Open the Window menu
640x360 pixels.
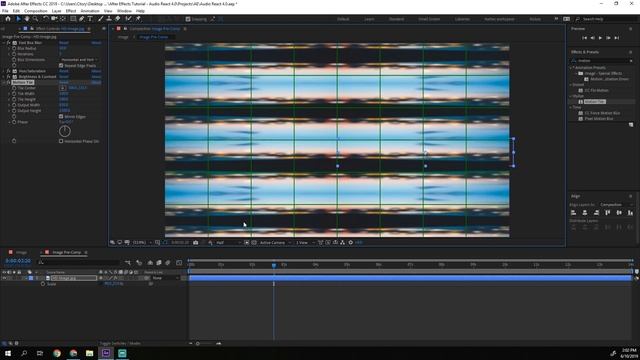tap(124, 11)
